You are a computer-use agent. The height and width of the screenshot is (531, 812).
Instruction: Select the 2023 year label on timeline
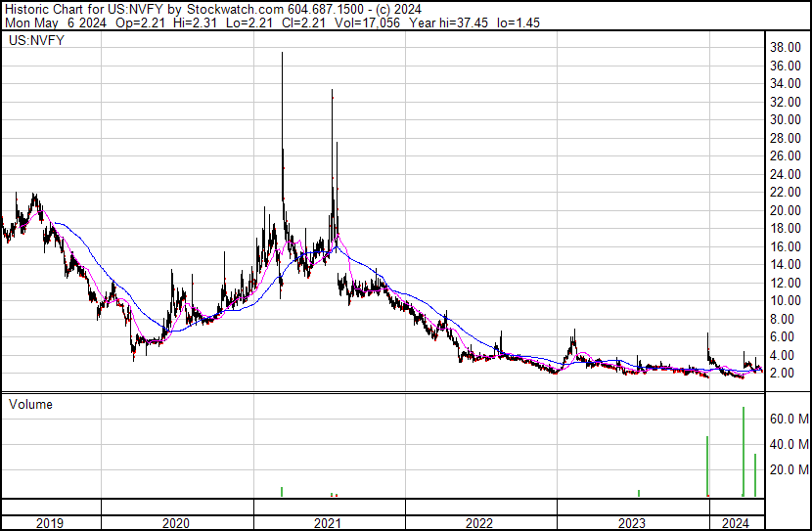pos(632,523)
